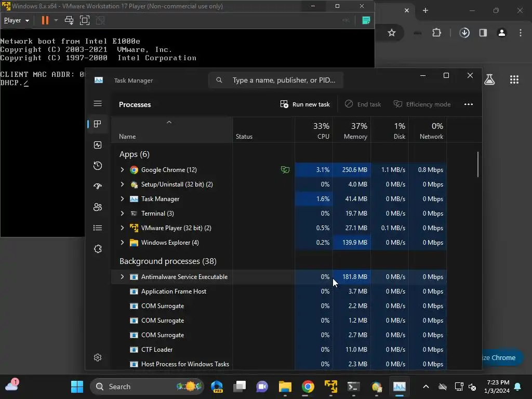
Task: Open Chrome profile avatar
Action: pyautogui.click(x=502, y=33)
